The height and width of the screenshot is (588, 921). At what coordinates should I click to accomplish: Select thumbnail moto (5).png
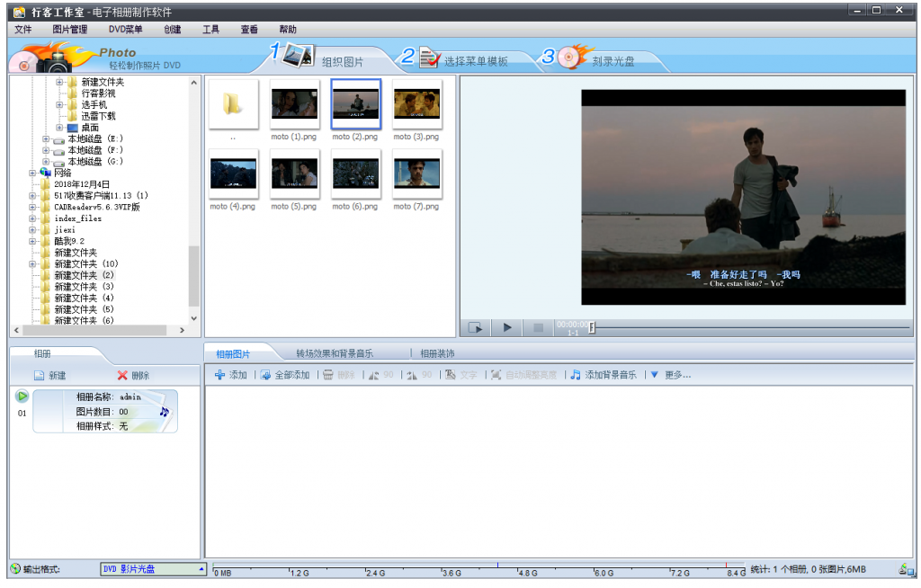(294, 174)
